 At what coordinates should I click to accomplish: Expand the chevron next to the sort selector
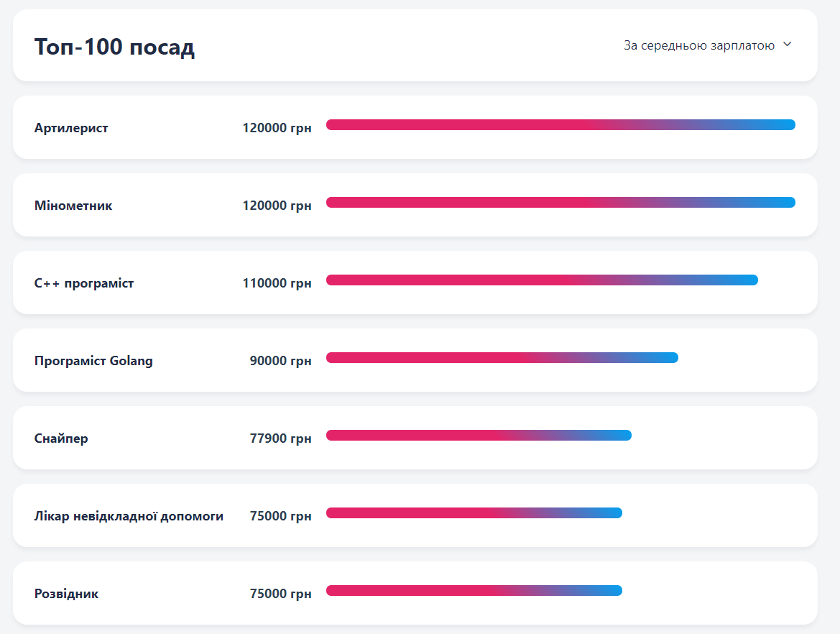tap(787, 44)
